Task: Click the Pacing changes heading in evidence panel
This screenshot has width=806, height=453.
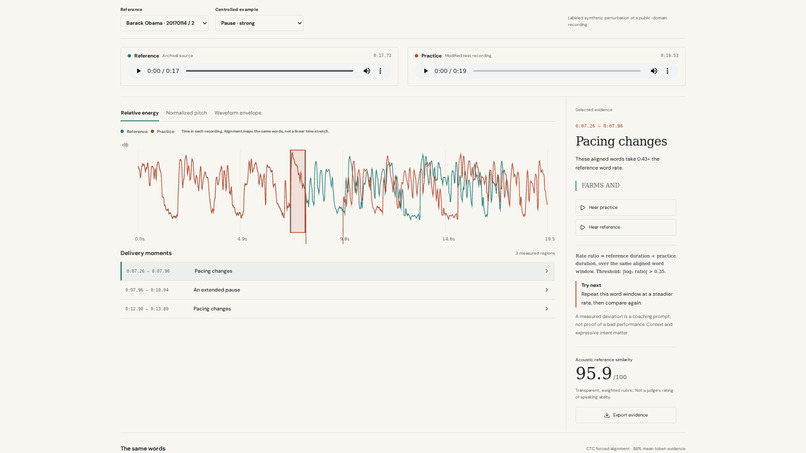Action: tap(621, 141)
